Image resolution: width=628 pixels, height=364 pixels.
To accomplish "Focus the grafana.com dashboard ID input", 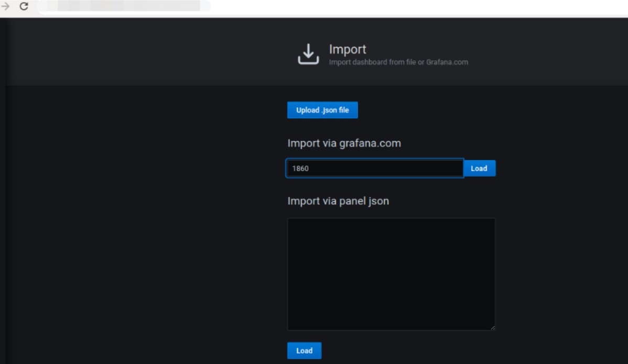I will [374, 169].
